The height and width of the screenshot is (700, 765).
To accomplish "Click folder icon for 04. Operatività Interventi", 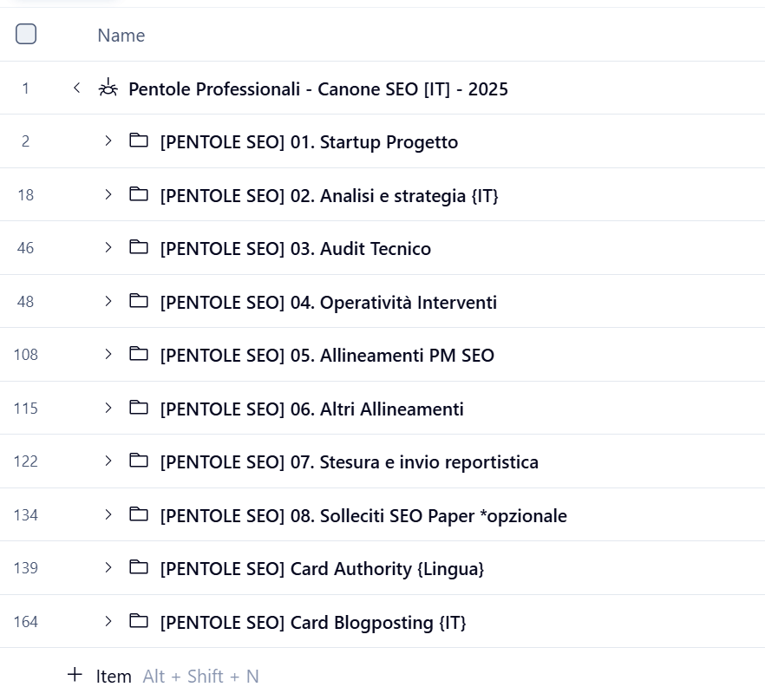I will (x=139, y=301).
